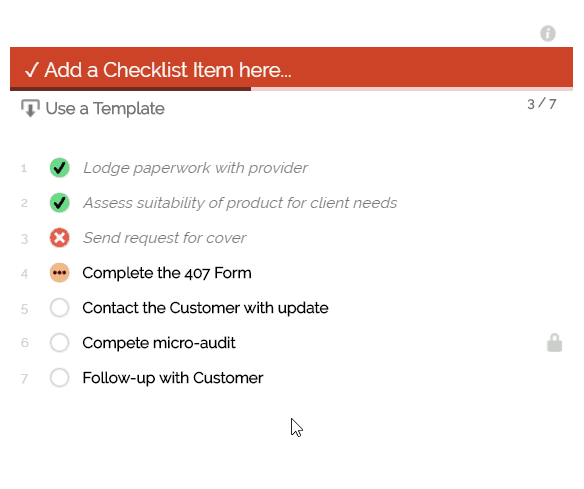
Task: Click the 3 / 7 progress counter
Action: pyautogui.click(x=542, y=104)
